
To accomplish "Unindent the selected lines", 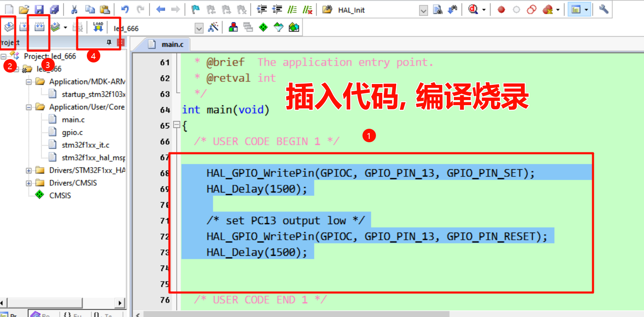I will (277, 10).
